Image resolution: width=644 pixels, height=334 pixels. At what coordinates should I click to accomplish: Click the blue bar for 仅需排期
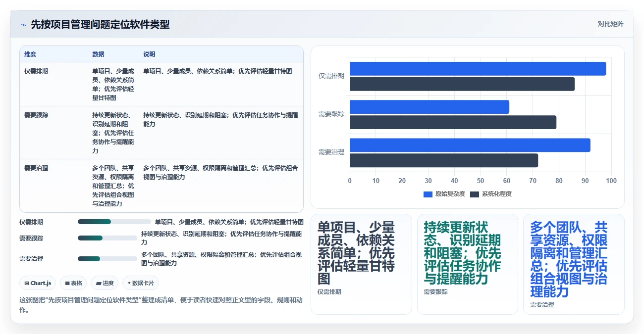(x=478, y=68)
